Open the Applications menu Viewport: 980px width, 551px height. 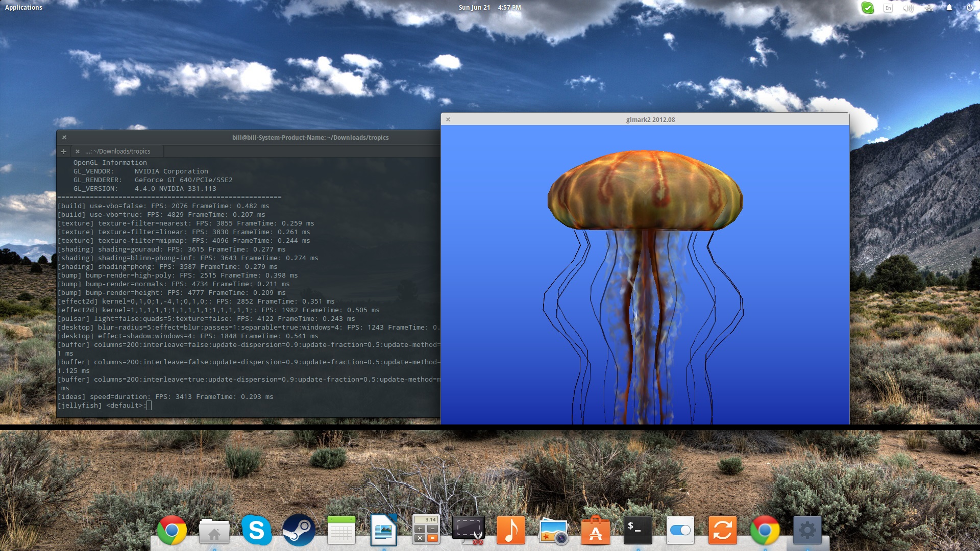23,7
